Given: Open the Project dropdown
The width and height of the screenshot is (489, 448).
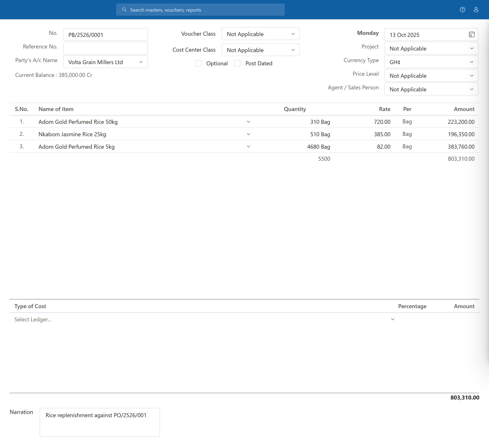Looking at the screenshot, I should [431, 48].
